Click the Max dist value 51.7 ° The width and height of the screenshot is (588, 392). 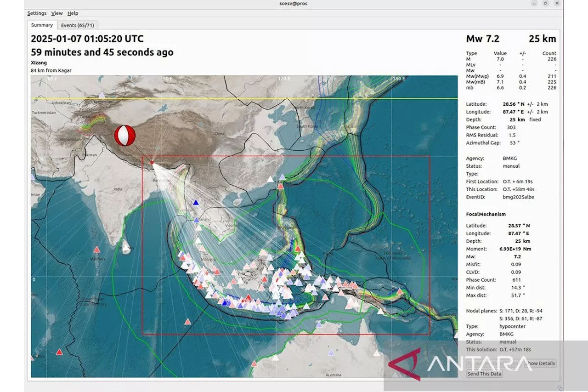pos(517,295)
